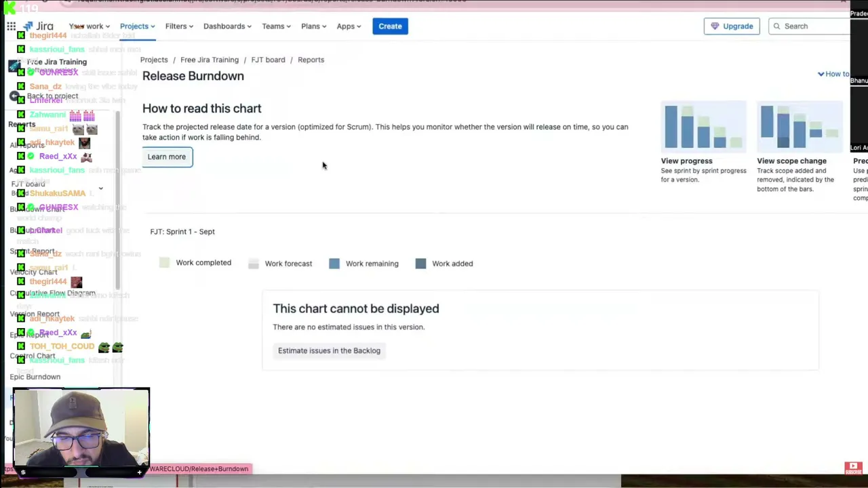Expand the FJT board sidebar chevron

pos(101,188)
